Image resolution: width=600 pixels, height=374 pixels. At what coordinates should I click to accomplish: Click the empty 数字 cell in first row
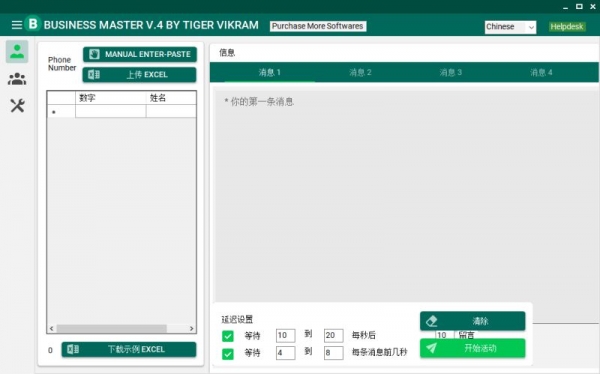(x=111, y=111)
